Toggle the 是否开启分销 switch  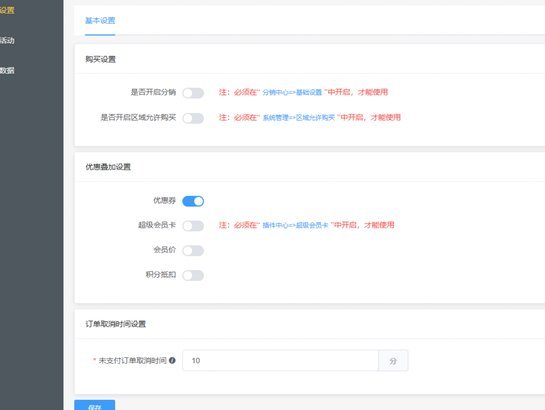(193, 93)
